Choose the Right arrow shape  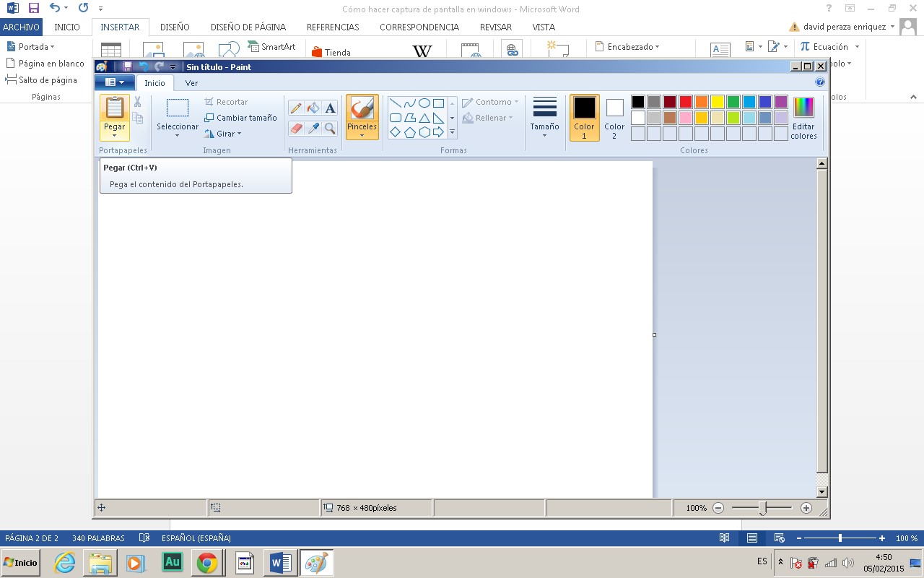(x=438, y=132)
